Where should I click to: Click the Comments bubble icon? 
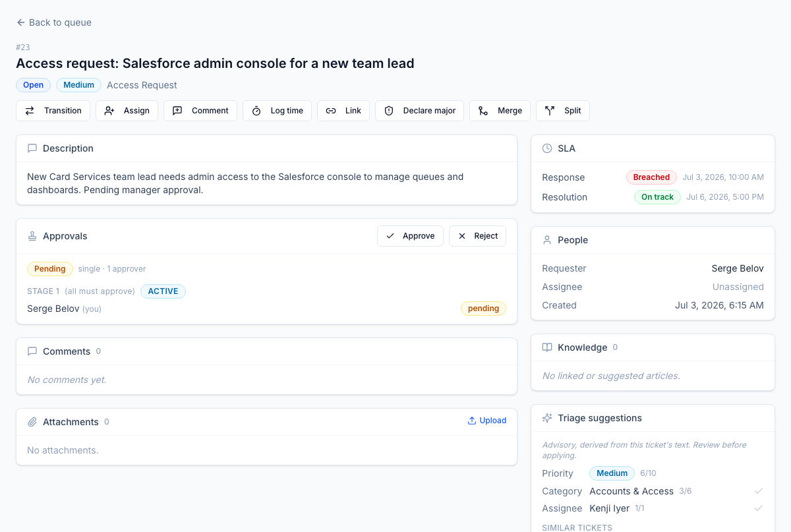[x=32, y=351]
